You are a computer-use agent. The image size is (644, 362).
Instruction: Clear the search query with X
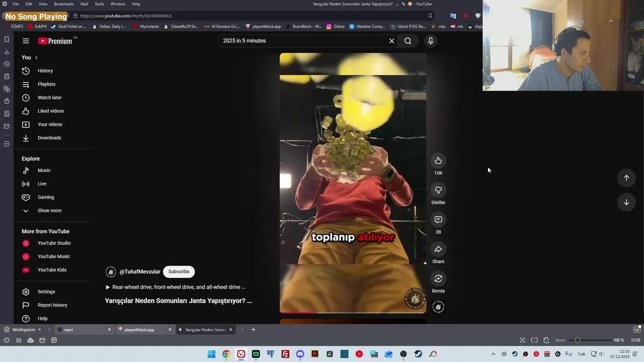coord(391,41)
